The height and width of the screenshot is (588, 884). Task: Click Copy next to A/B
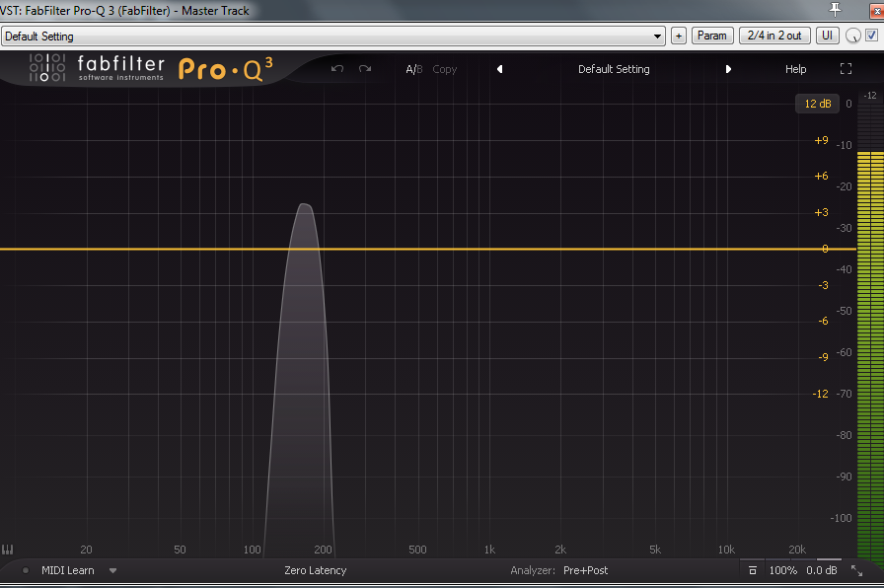tap(444, 69)
